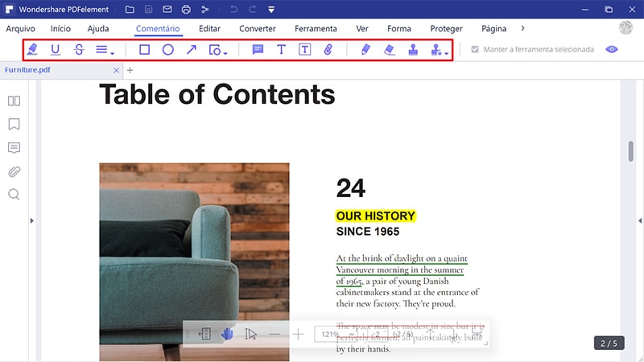The image size is (644, 362).
Task: Switch to the Página tab
Action: tap(493, 29)
